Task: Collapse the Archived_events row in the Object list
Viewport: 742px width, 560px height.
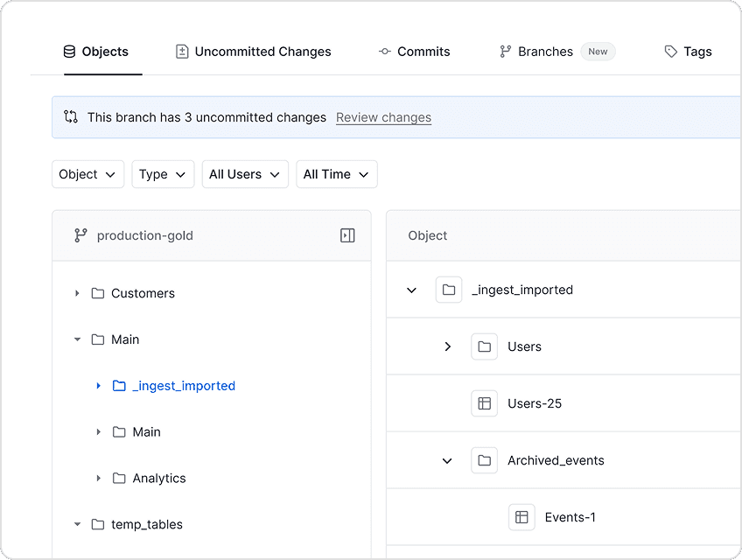Action: pos(447,460)
